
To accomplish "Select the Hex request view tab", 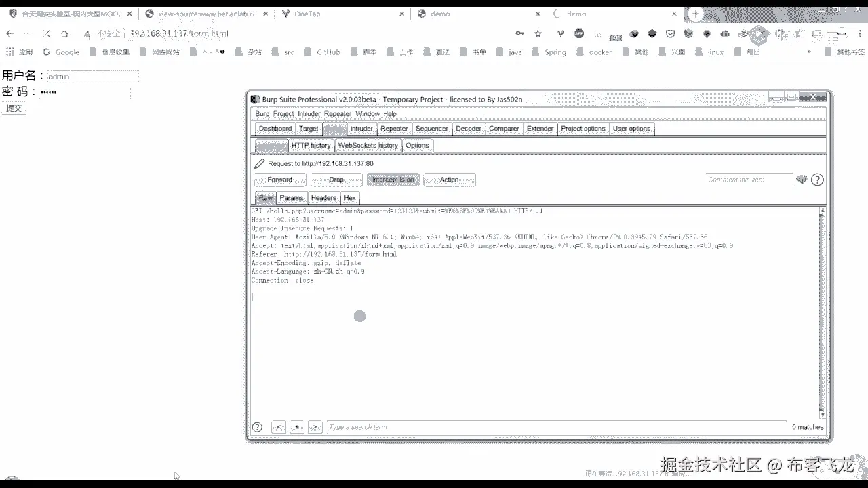I will (350, 198).
